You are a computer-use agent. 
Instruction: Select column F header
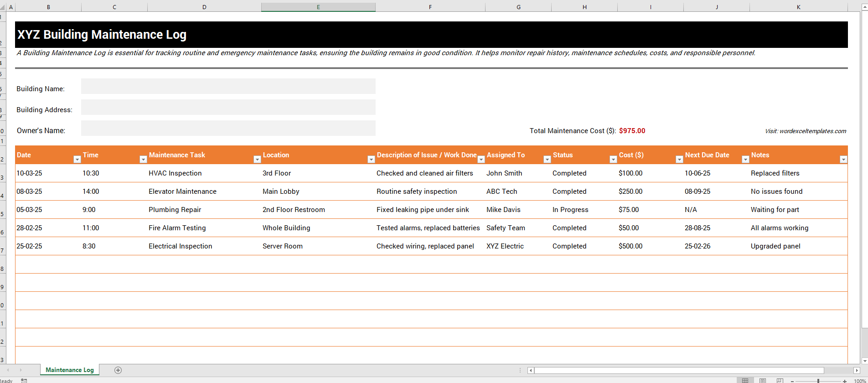[x=430, y=7]
